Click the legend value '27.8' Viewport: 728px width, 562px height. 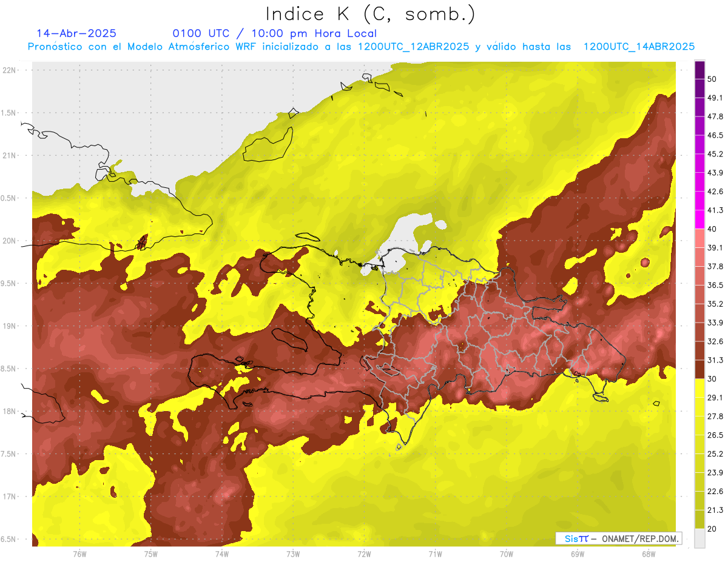(x=715, y=416)
